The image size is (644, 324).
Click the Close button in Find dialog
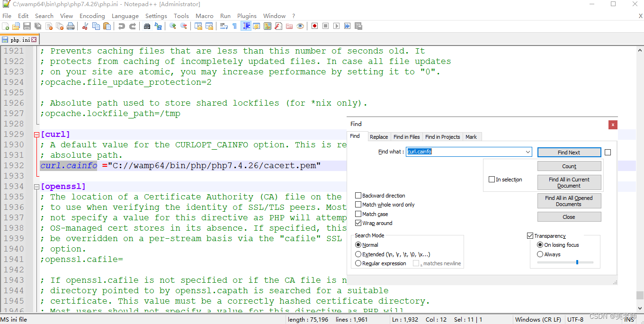569,217
